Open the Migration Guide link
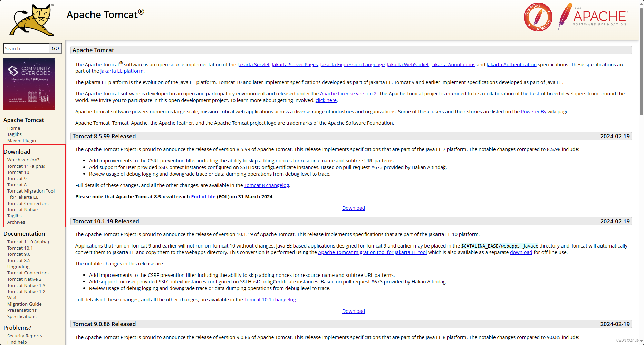The height and width of the screenshot is (345, 644). coord(25,304)
